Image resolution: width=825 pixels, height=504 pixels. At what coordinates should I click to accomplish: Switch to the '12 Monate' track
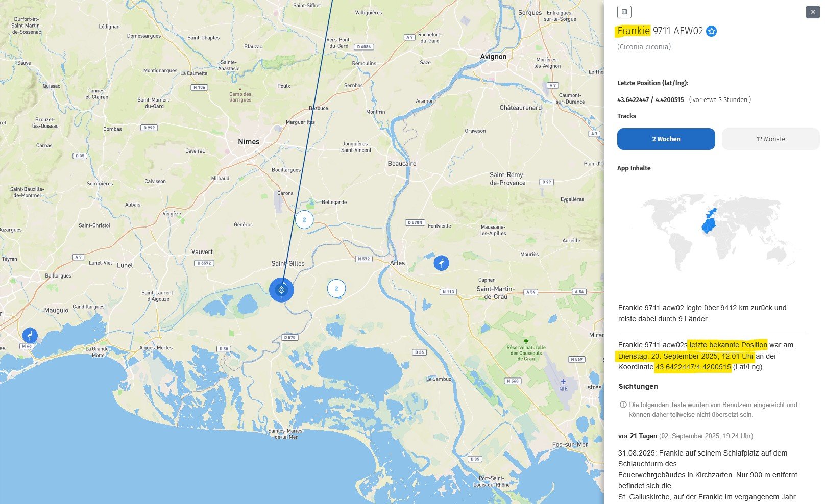[770, 139]
